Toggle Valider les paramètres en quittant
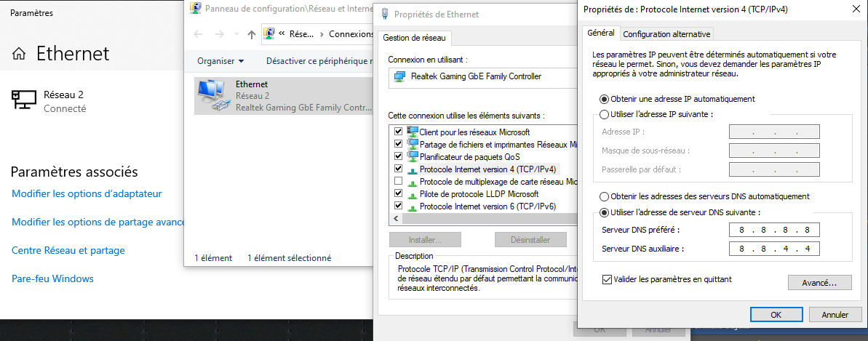The width and height of the screenshot is (868, 341). pyautogui.click(x=608, y=279)
